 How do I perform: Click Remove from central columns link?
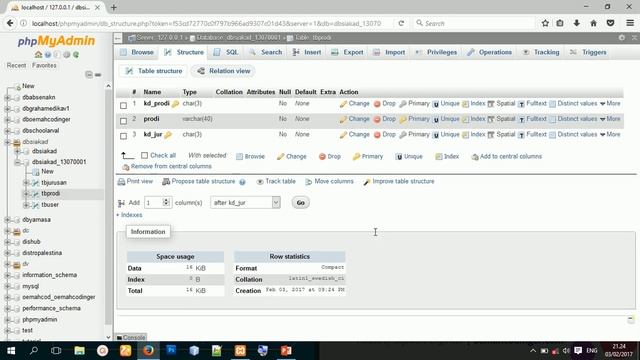coord(167,167)
